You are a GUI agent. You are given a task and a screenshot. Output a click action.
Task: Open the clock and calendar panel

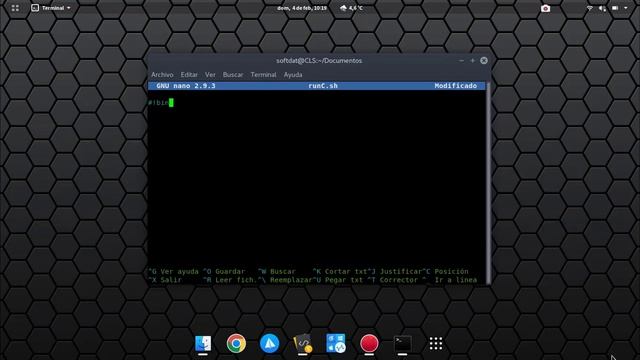(302, 8)
